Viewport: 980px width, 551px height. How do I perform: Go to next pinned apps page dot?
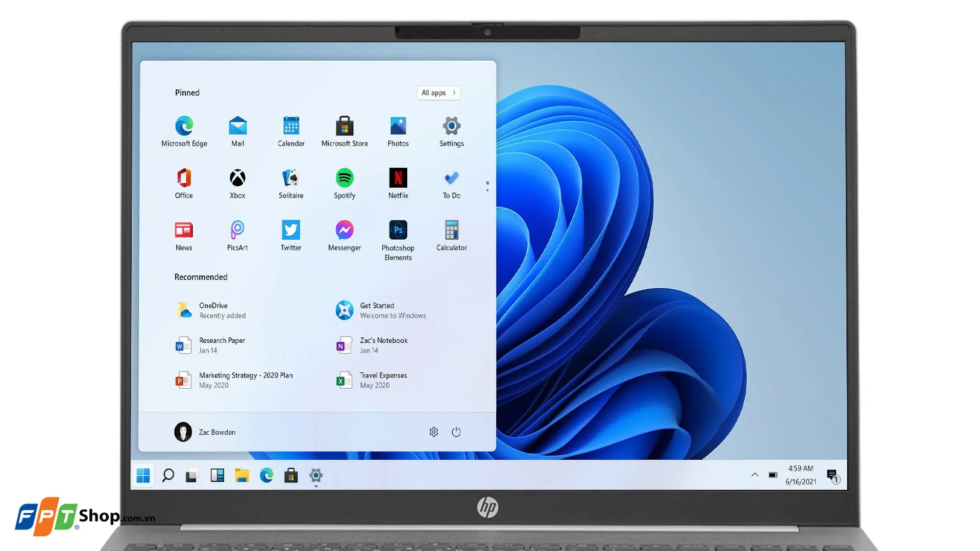[x=487, y=190]
